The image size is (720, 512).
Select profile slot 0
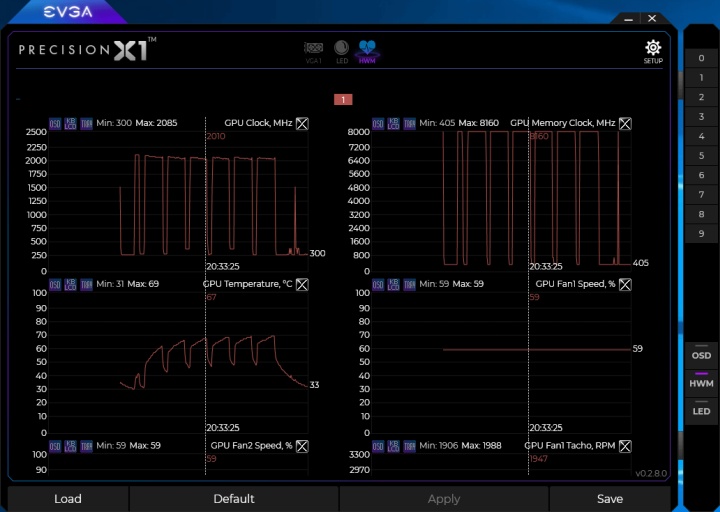point(701,58)
